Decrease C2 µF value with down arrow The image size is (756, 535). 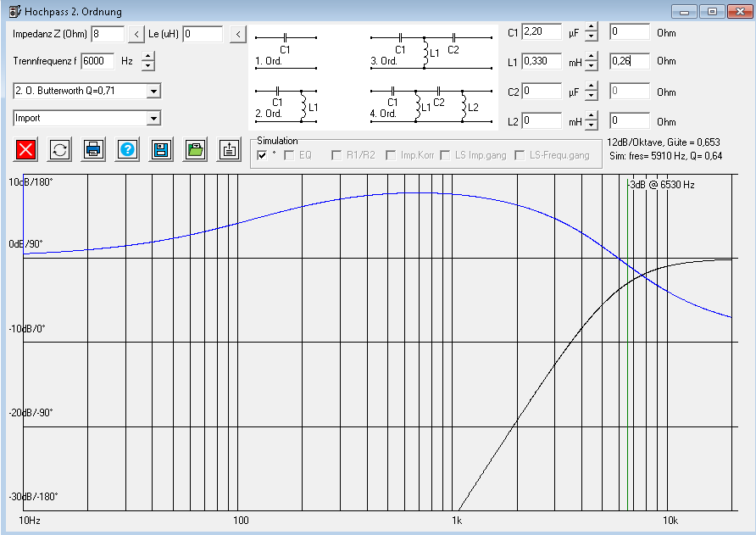click(592, 96)
